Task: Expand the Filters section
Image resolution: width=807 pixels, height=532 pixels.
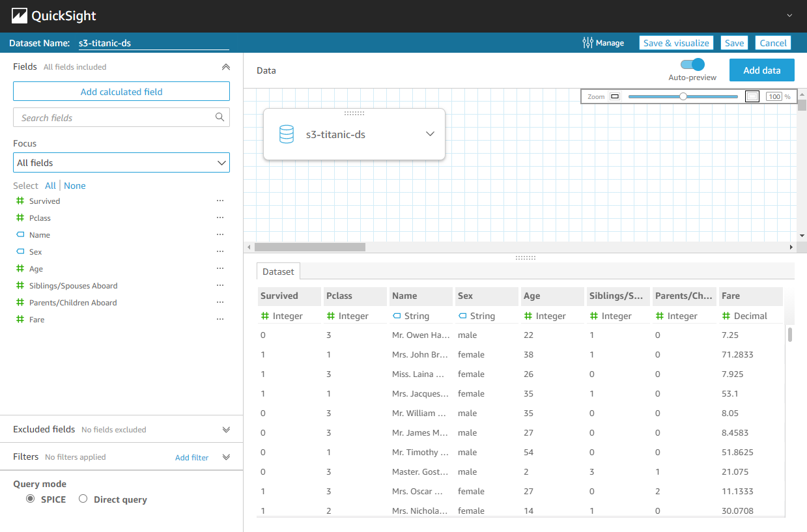Action: point(226,457)
